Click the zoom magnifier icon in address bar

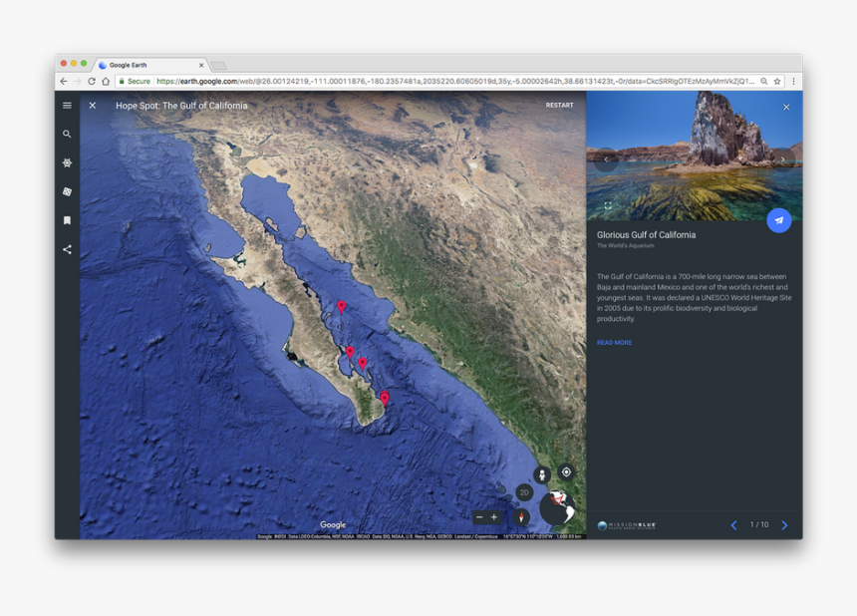763,81
